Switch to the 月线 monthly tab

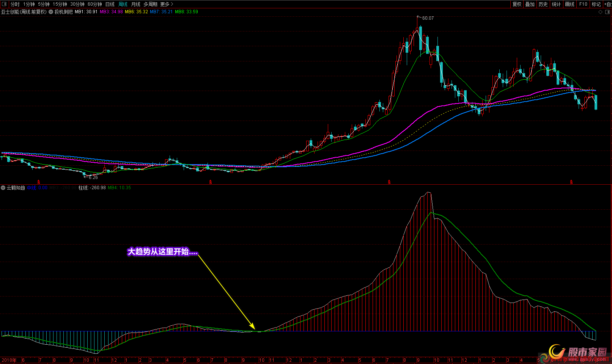coord(135,4)
